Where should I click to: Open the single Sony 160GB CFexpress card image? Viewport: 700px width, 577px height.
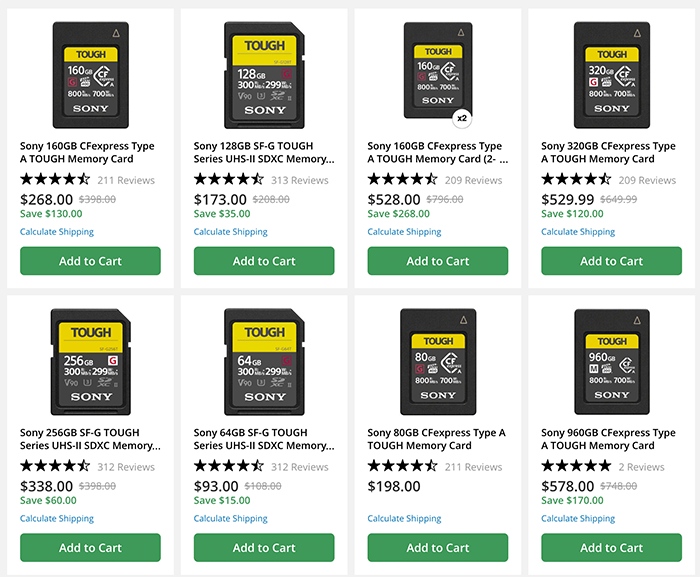coord(91,75)
